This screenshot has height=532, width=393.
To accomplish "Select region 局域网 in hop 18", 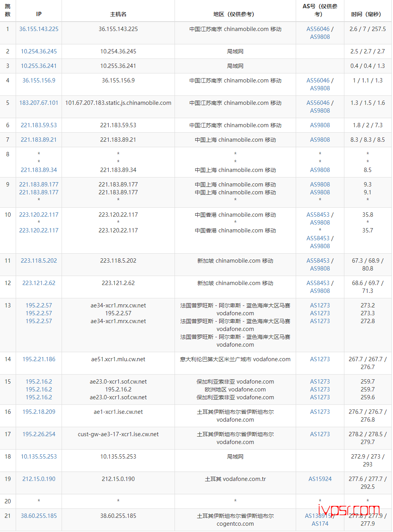I will click(x=235, y=457).
